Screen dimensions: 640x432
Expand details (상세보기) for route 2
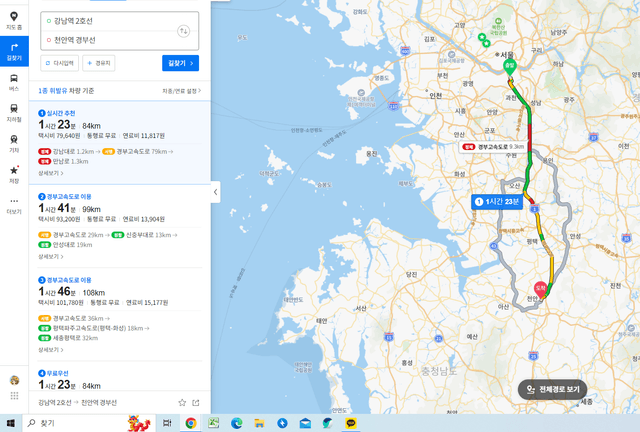click(x=51, y=256)
